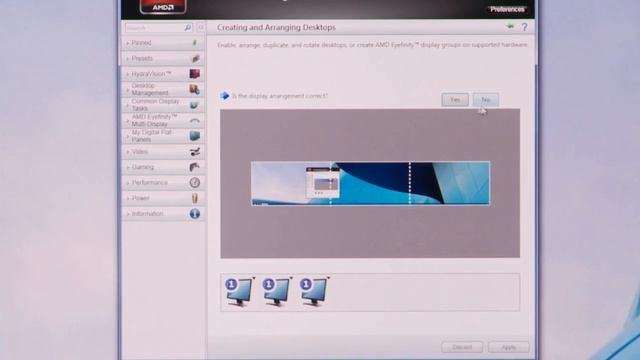The image size is (640, 360).
Task: Open My Digital Flat-Panels section
Action: [163, 136]
